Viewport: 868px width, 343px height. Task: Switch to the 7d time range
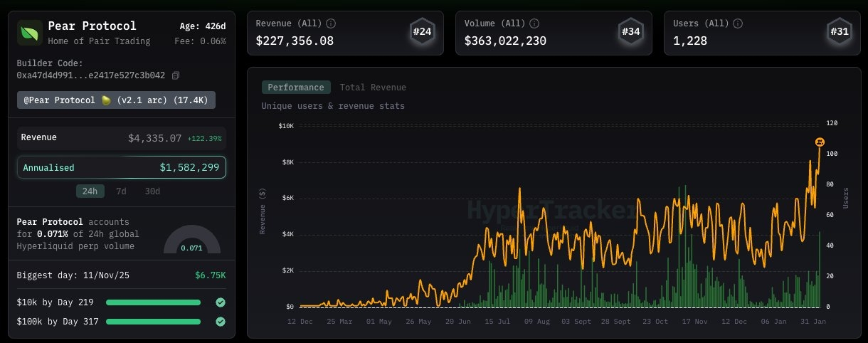[122, 191]
